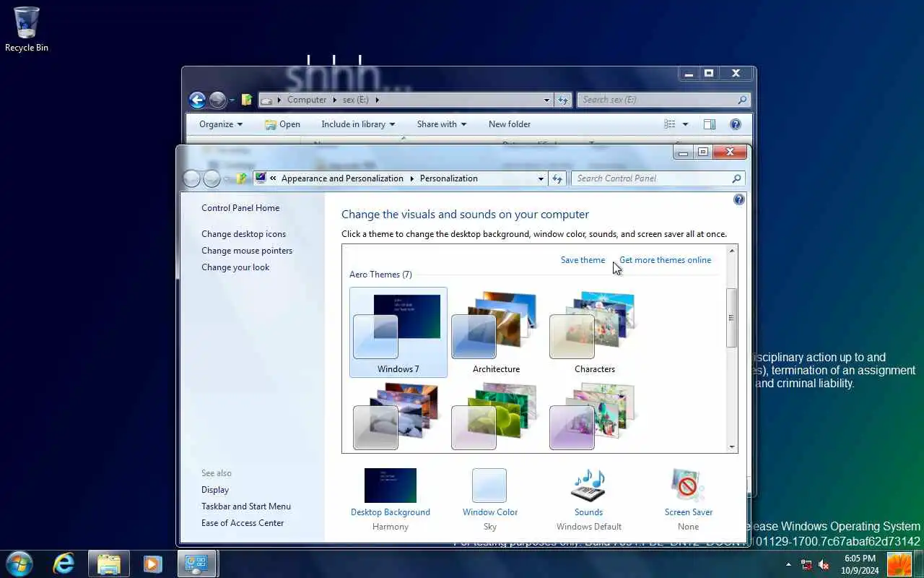The image size is (924, 578).
Task: Open address bar history dropdown in Personalization
Action: [x=541, y=178]
